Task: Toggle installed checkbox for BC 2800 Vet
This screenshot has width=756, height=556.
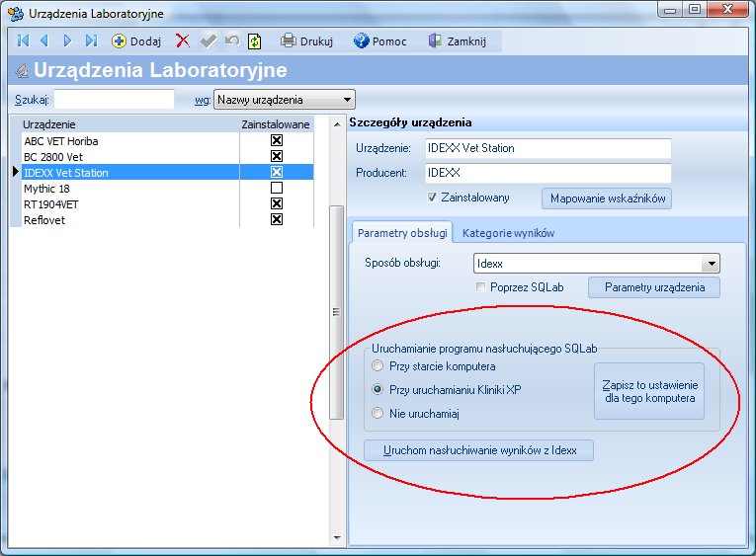Action: pos(277,156)
